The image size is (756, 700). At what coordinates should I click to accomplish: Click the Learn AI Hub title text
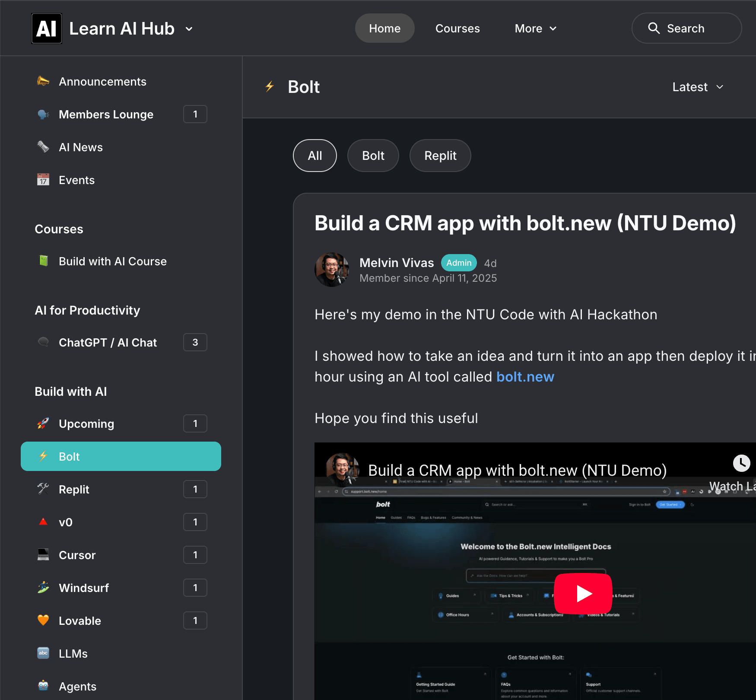(122, 29)
